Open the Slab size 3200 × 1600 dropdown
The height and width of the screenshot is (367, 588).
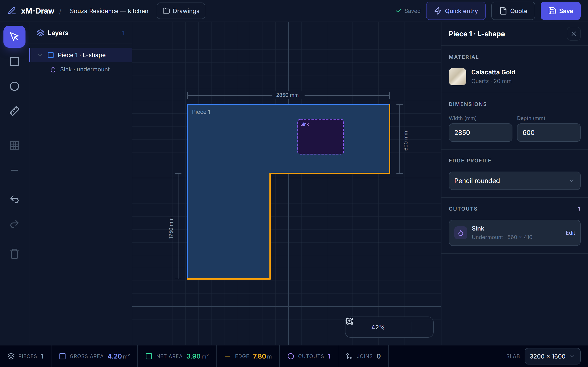coord(552,356)
